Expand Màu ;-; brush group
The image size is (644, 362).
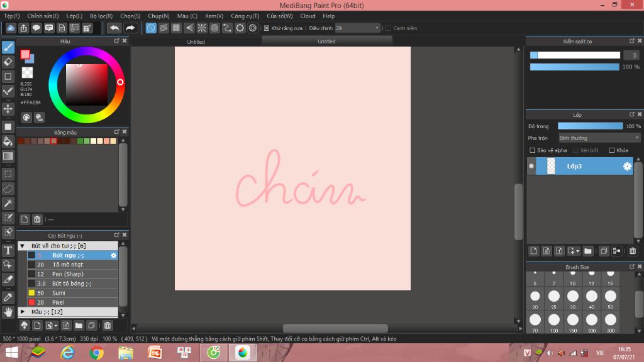pyautogui.click(x=23, y=312)
